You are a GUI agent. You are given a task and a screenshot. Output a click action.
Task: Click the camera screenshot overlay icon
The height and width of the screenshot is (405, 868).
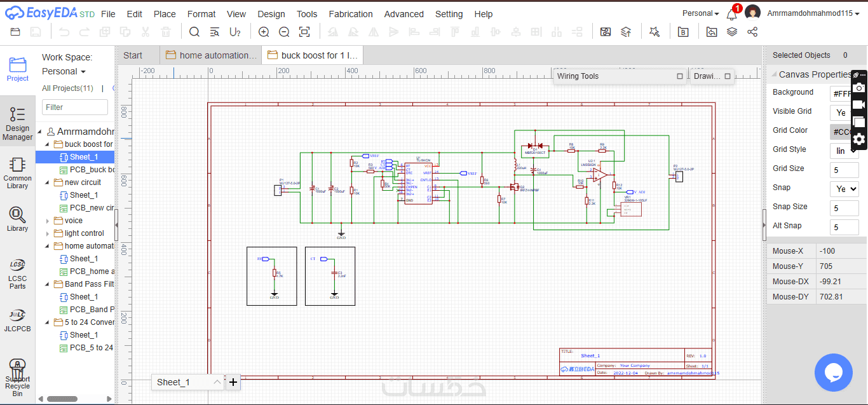[859, 87]
